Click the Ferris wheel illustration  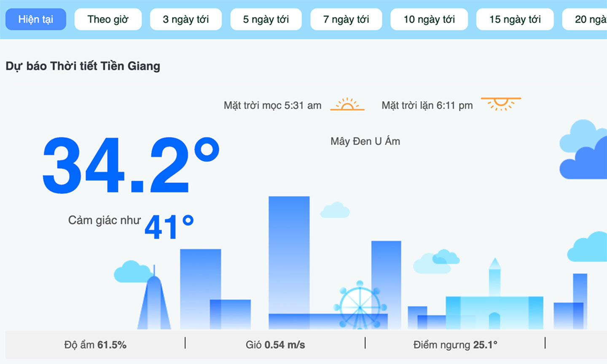coord(360,305)
